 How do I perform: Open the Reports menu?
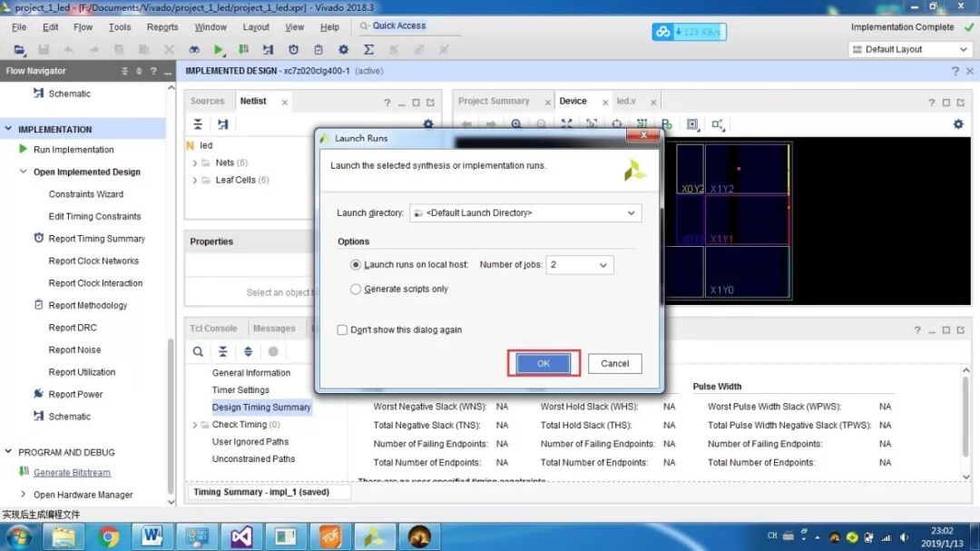pos(162,27)
